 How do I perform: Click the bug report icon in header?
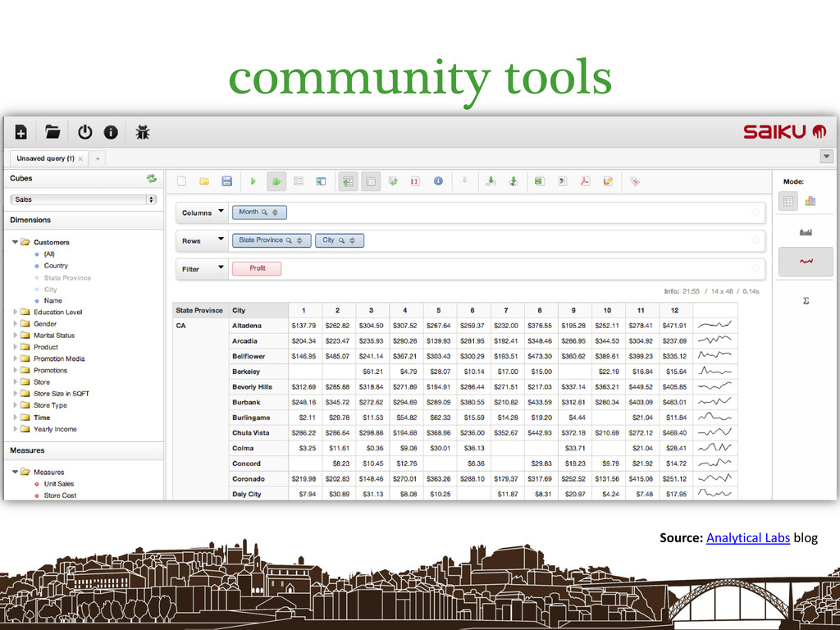tap(142, 132)
